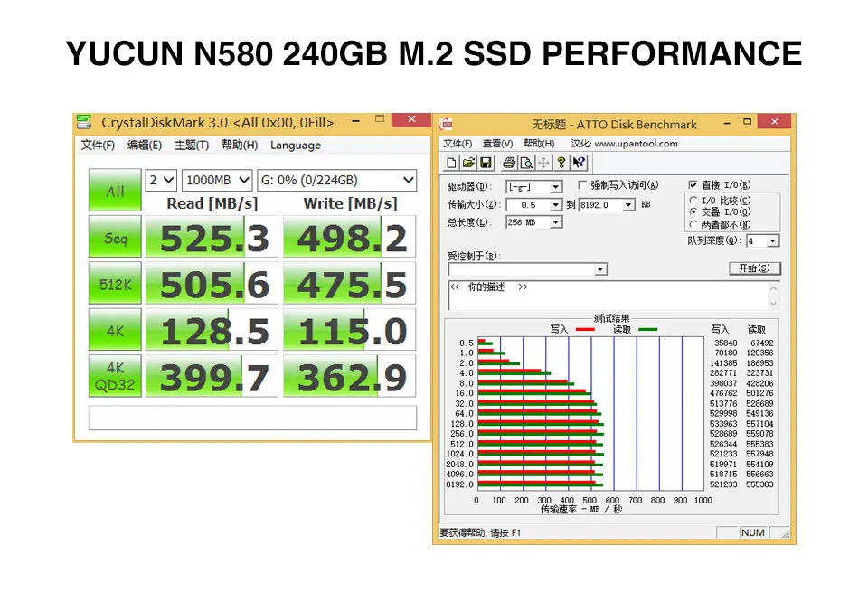Select the 交叠 I/O(O) radio button

[x=693, y=212]
